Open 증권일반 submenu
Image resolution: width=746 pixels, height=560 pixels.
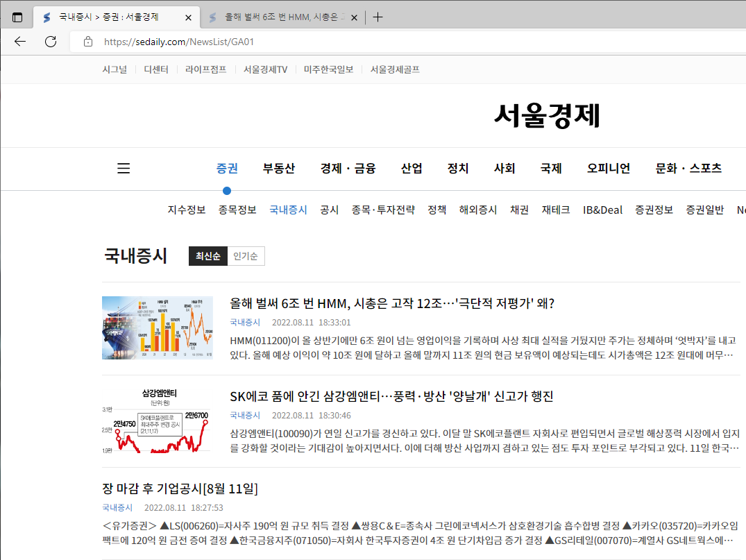click(x=704, y=210)
